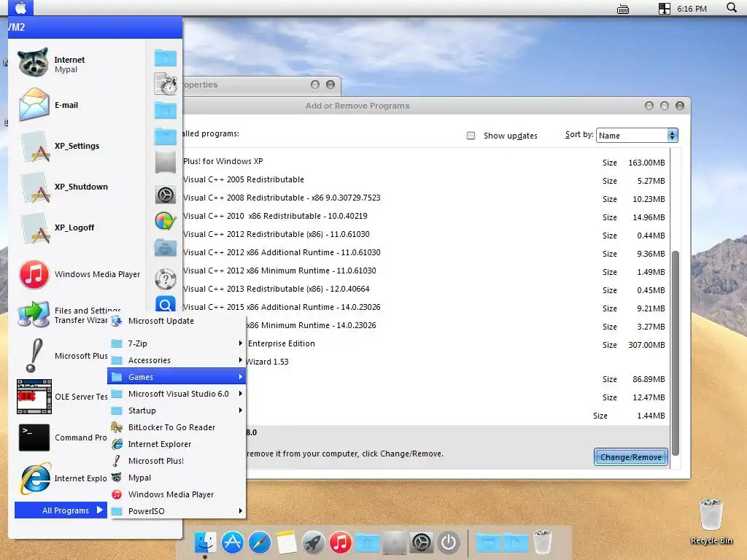This screenshot has width=747, height=560.
Task: Click power button icon in the dock
Action: tap(449, 542)
